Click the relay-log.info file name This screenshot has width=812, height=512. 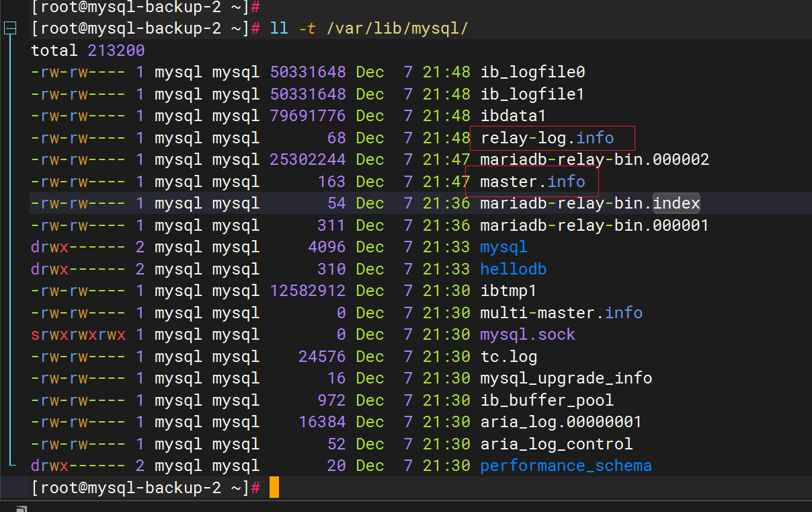[547, 138]
